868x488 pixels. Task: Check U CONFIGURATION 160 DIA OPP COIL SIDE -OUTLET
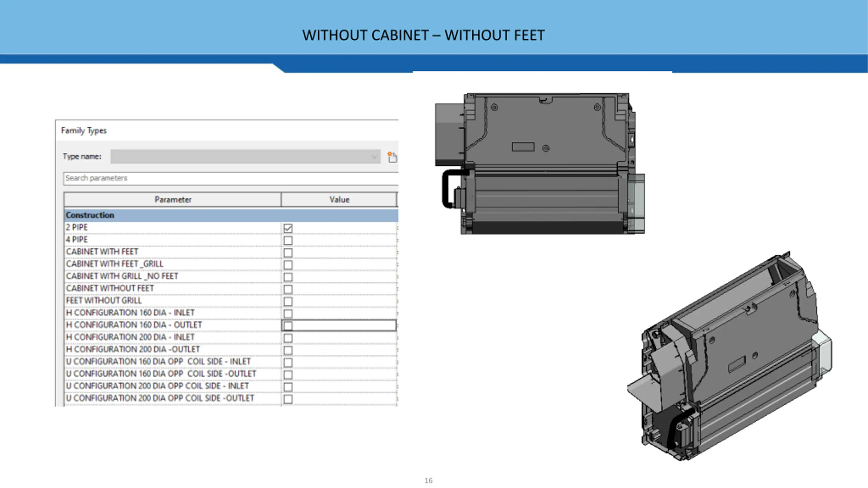(x=288, y=374)
